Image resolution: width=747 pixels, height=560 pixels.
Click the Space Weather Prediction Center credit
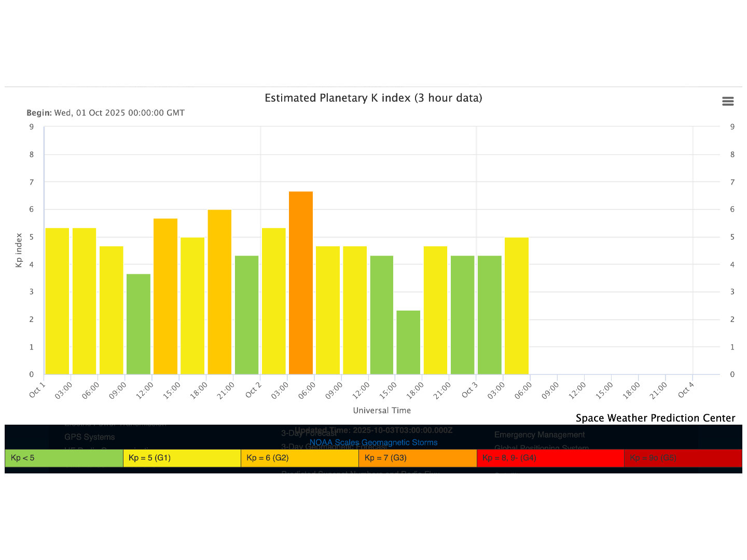point(655,418)
